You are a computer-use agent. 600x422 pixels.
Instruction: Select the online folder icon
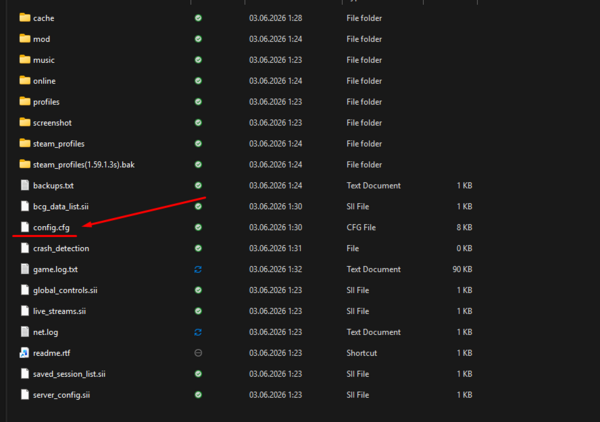[25, 80]
